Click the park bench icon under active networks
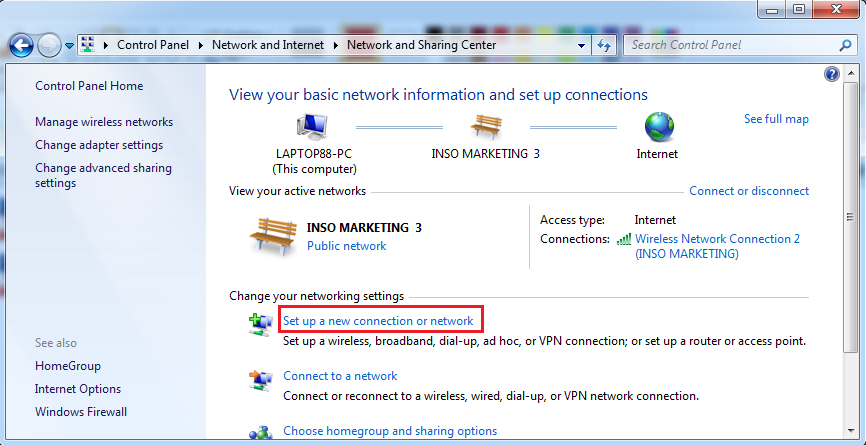Screen dimensions: 866x445 (271, 236)
